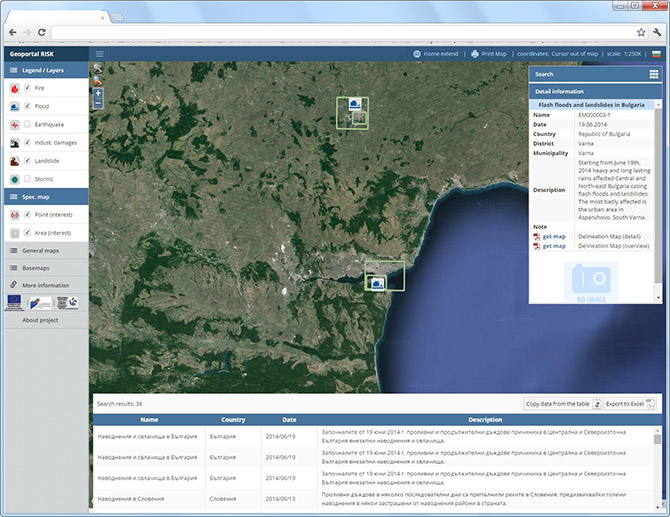
Task: Select the Словения row in results table
Action: point(373,499)
